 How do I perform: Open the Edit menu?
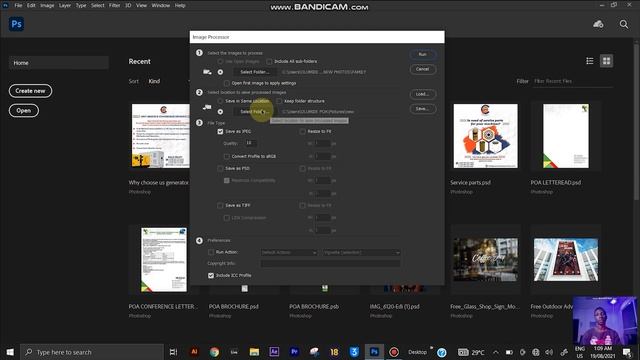[31, 5]
